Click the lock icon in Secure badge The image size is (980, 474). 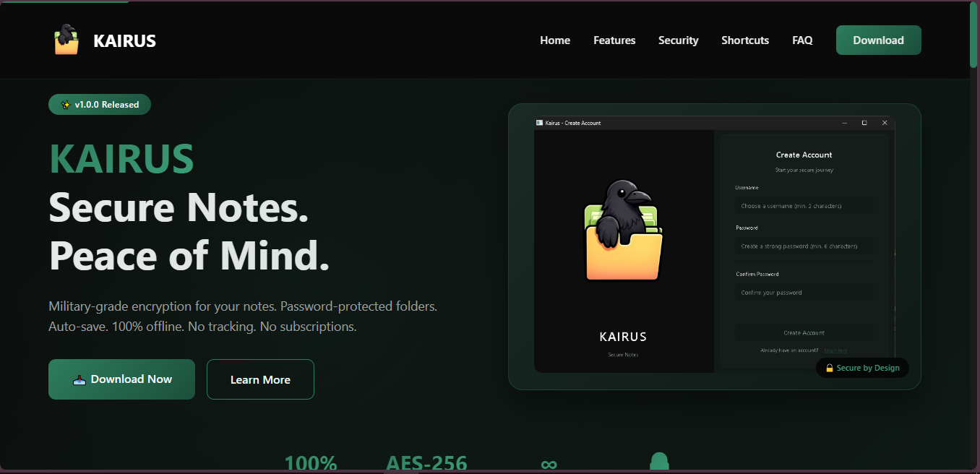[x=830, y=368]
